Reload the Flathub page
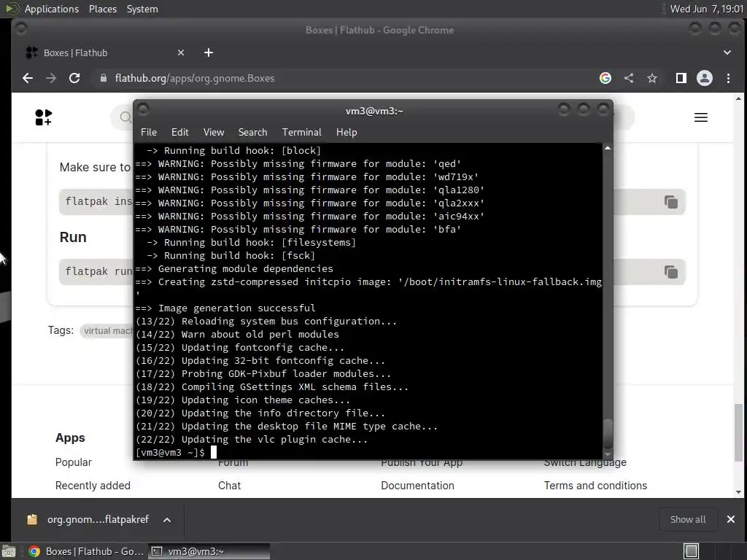Image resolution: width=747 pixels, height=560 pixels. pyautogui.click(x=74, y=78)
